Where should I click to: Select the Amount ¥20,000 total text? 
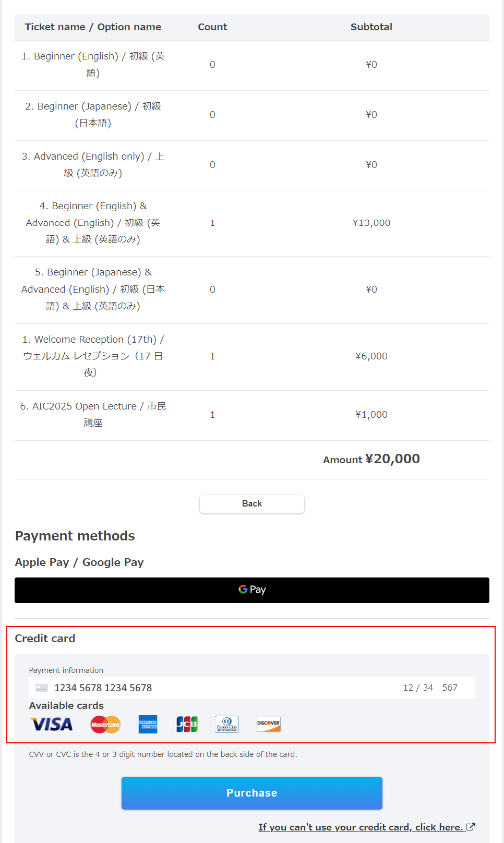[x=371, y=459]
